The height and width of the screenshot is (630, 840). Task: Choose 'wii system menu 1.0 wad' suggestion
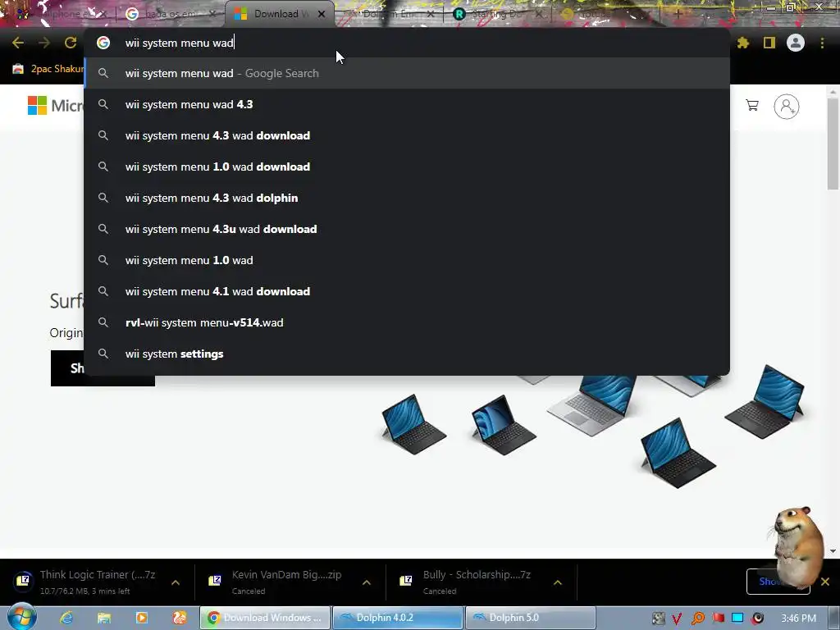coord(407,260)
